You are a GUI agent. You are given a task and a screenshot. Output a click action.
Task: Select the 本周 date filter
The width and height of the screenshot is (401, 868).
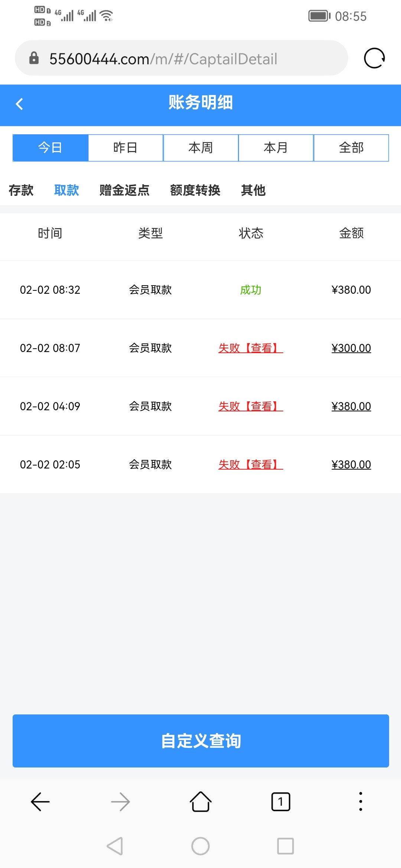(x=200, y=148)
